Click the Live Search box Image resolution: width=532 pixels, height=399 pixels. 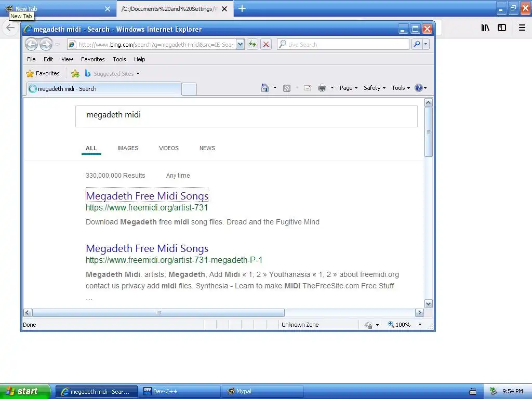coord(343,45)
